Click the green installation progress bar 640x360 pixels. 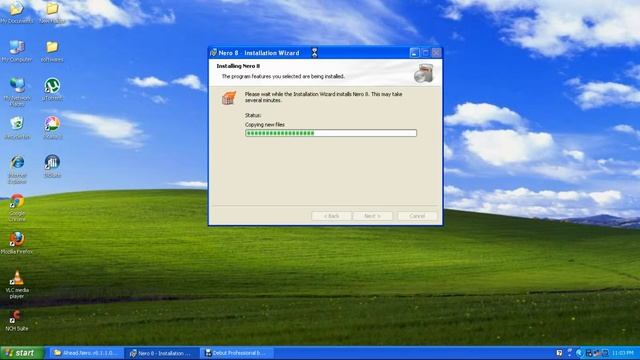pyautogui.click(x=331, y=133)
